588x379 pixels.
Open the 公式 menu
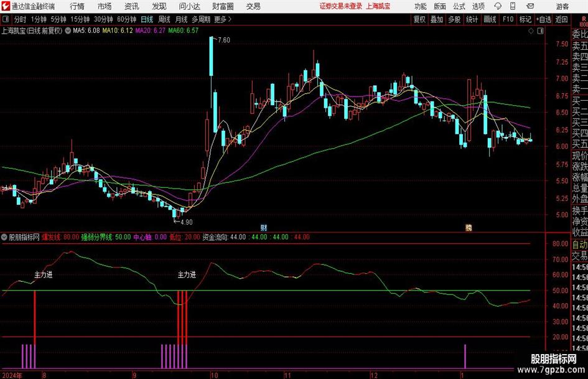click(x=459, y=6)
